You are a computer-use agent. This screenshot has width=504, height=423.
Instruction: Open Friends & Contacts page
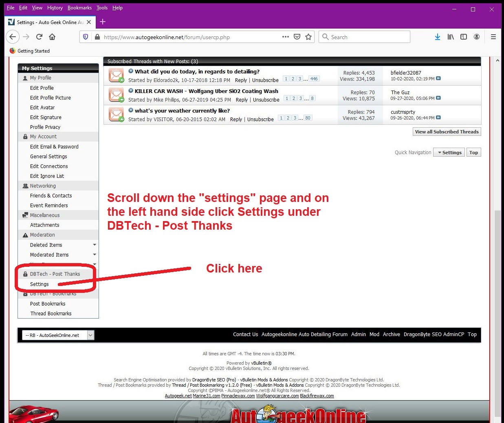coord(51,196)
